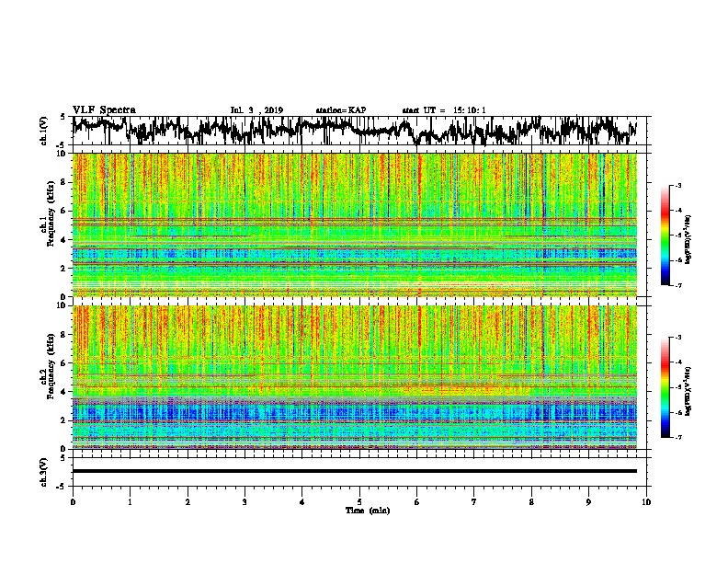Viewport: 728px width, 563px height.
Task: Click the "station=KAP" header label
Action: (341, 110)
